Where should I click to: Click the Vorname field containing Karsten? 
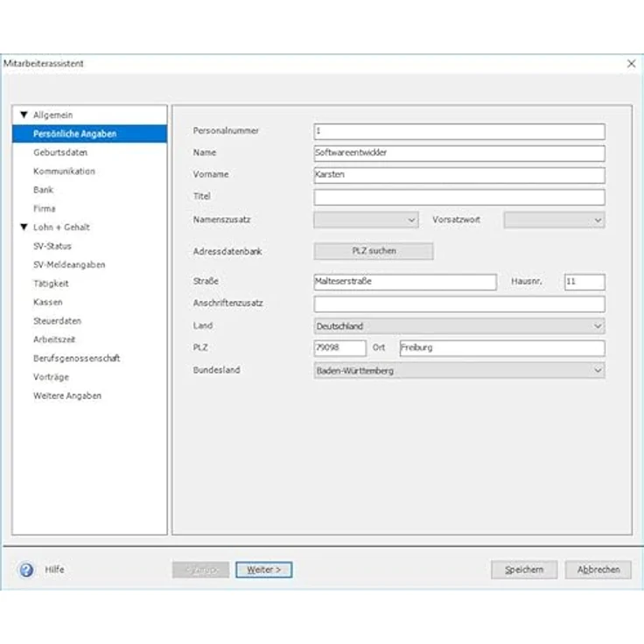[459, 175]
